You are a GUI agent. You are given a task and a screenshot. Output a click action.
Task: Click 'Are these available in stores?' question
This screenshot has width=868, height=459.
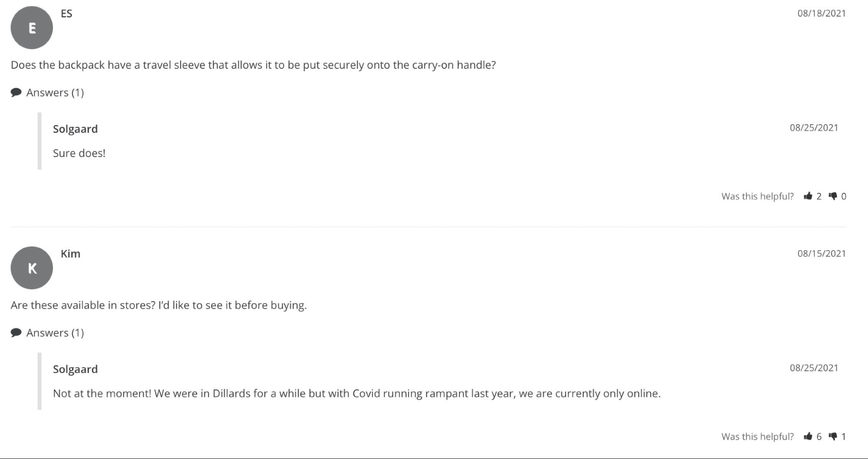click(x=158, y=306)
